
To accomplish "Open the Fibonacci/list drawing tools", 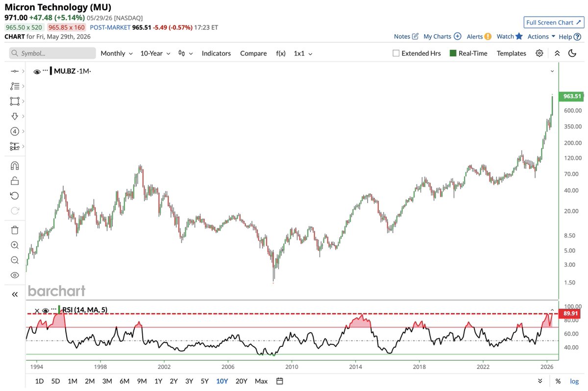I will (15, 86).
